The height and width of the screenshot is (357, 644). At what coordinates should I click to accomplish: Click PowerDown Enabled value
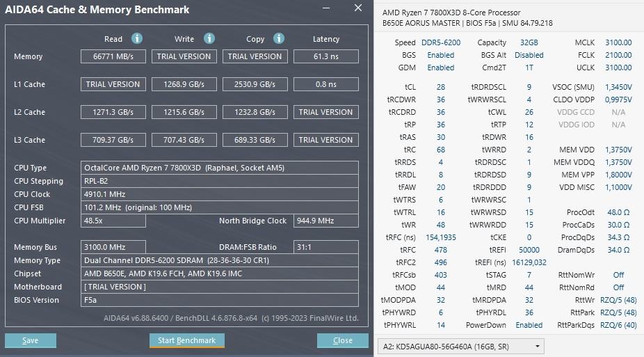point(529,325)
